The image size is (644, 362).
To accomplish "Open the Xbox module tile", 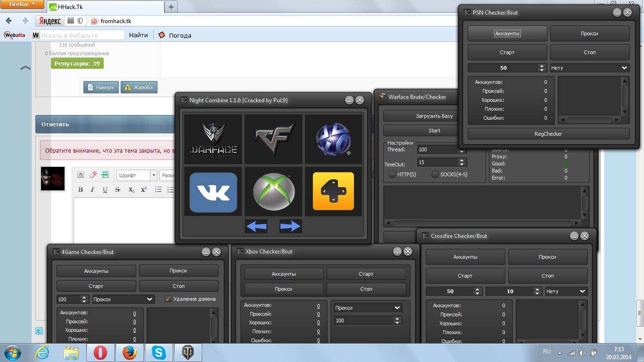I will point(273,192).
